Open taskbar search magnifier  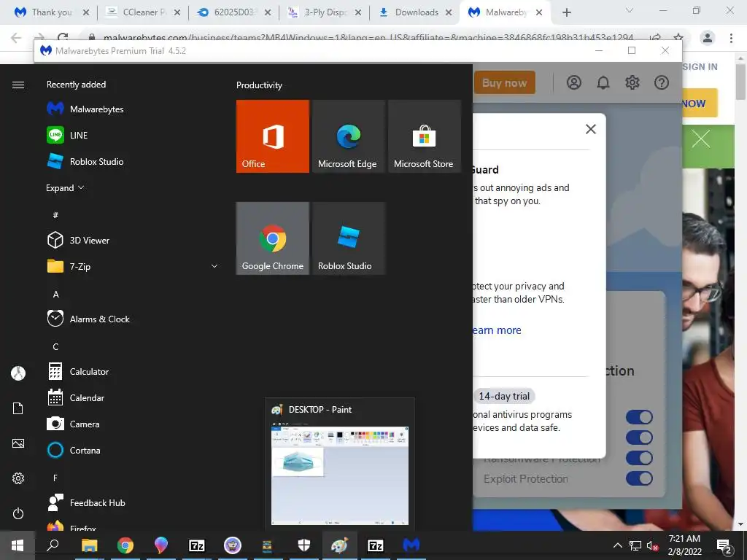(x=53, y=545)
